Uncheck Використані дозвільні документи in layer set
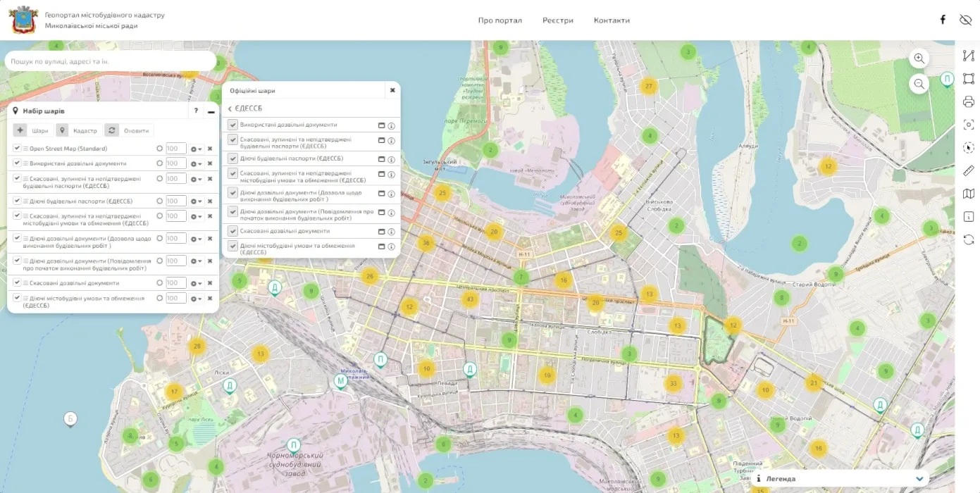Image resolution: width=980 pixels, height=493 pixels. coord(17,163)
